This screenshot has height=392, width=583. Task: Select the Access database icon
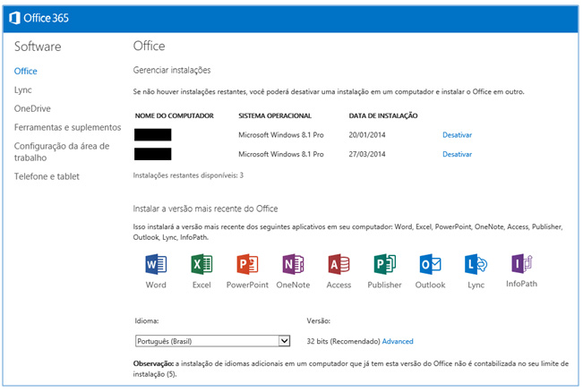[339, 265]
